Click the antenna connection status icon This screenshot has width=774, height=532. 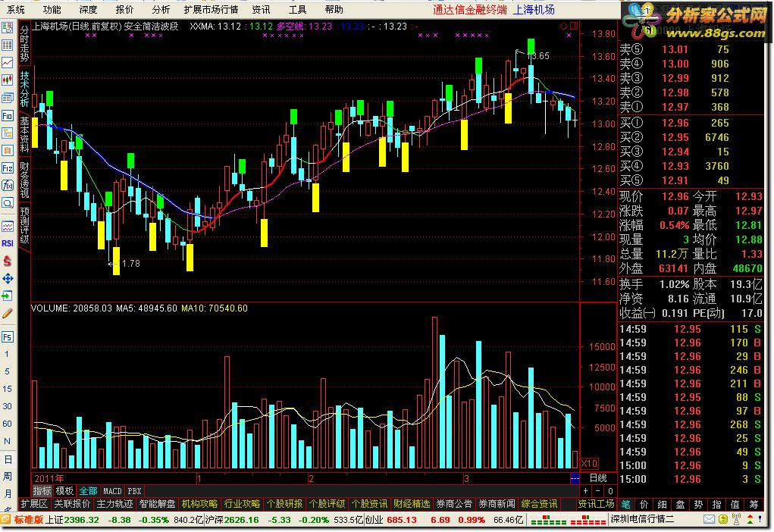pyautogui.click(x=736, y=519)
